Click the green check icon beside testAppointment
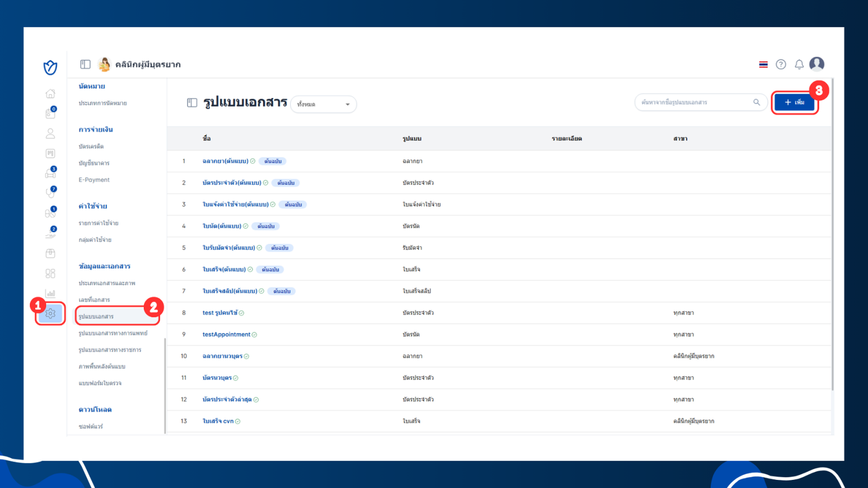The height and width of the screenshot is (488, 868). pos(254,335)
